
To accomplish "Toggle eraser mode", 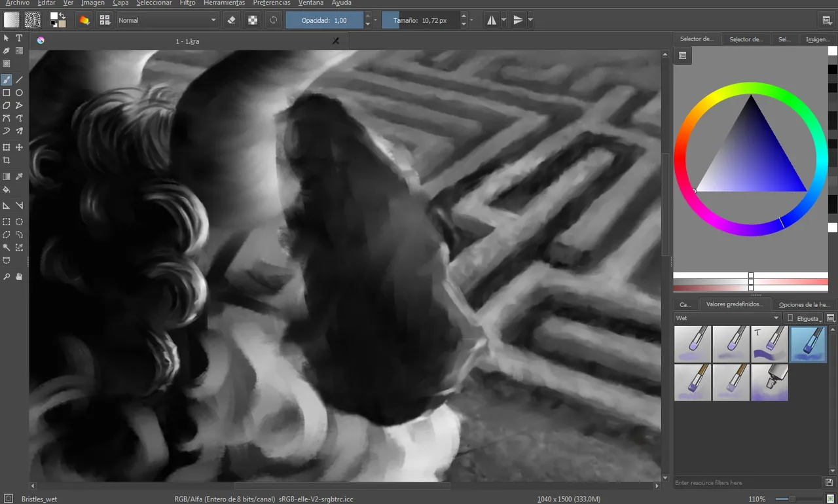I will pyautogui.click(x=231, y=20).
